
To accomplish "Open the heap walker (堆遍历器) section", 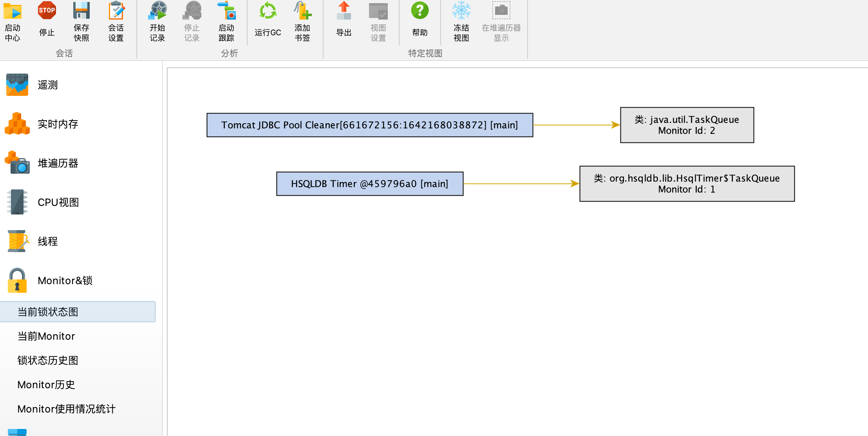I will tap(58, 163).
